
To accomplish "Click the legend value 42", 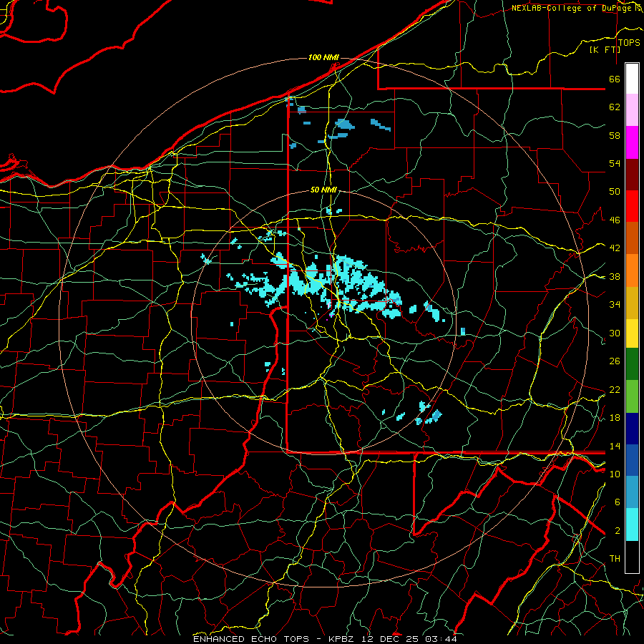I will pos(615,248).
